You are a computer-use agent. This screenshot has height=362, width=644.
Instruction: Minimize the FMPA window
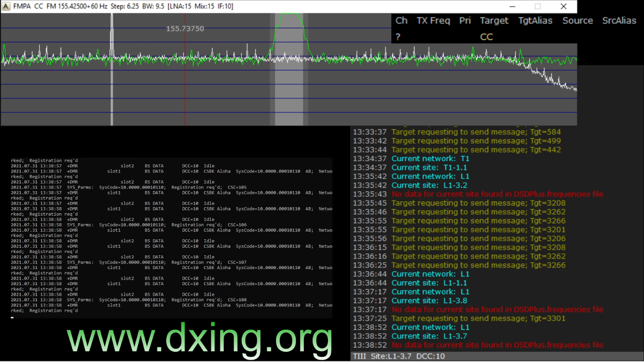click(x=512, y=7)
